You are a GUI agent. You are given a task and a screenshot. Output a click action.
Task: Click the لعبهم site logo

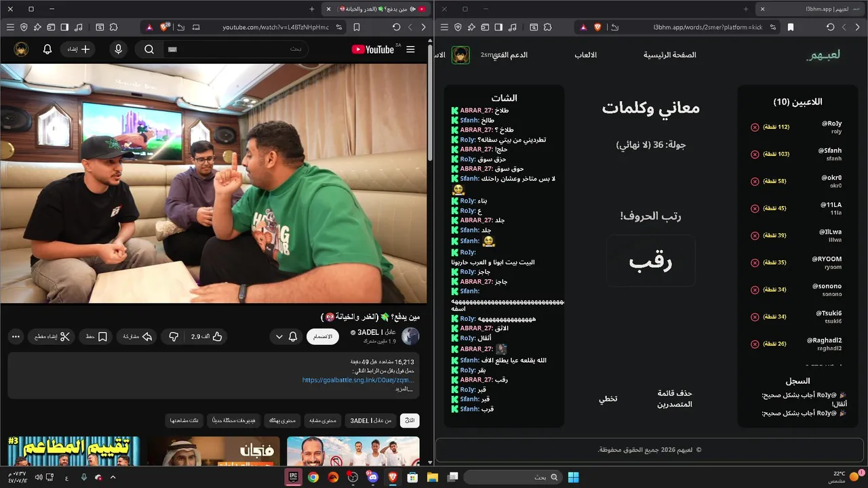(823, 55)
